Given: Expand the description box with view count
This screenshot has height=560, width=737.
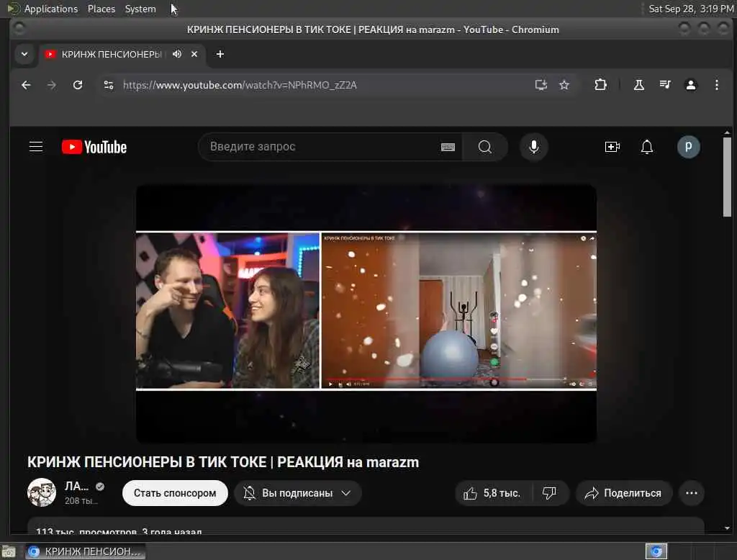Looking at the screenshot, I should point(365,526).
